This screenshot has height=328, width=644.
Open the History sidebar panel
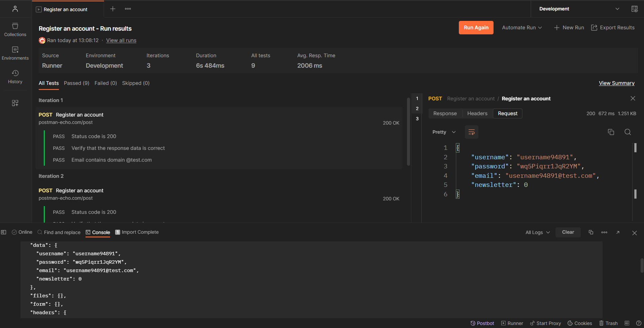point(15,77)
